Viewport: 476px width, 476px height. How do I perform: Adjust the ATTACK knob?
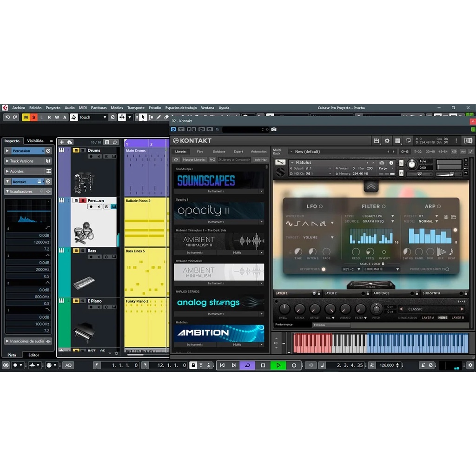[x=299, y=309]
